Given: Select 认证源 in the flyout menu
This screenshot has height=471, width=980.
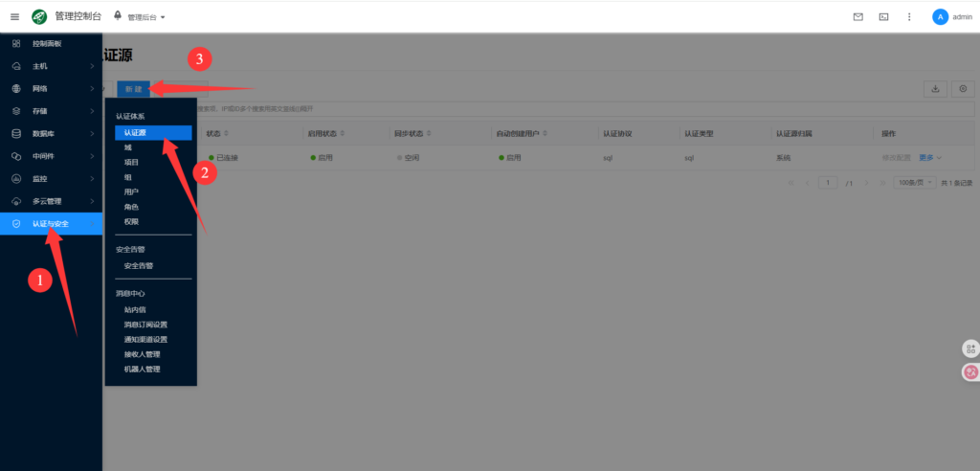Looking at the screenshot, I should tap(135, 133).
